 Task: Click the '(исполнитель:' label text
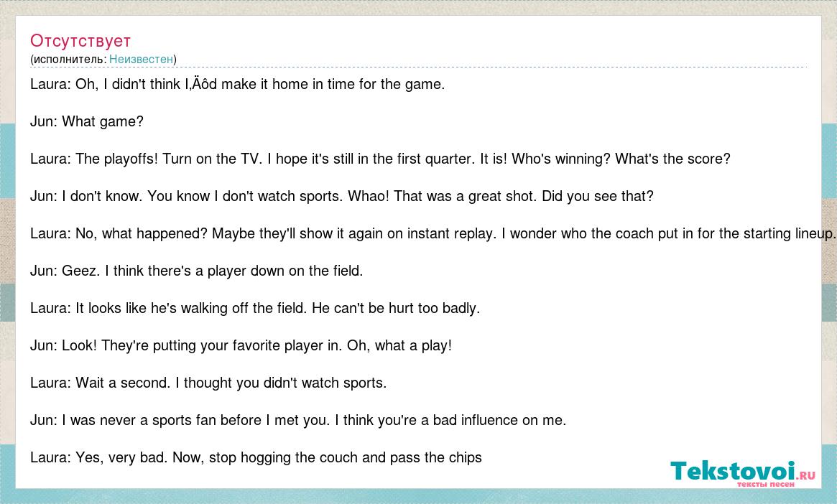pyautogui.click(x=68, y=59)
